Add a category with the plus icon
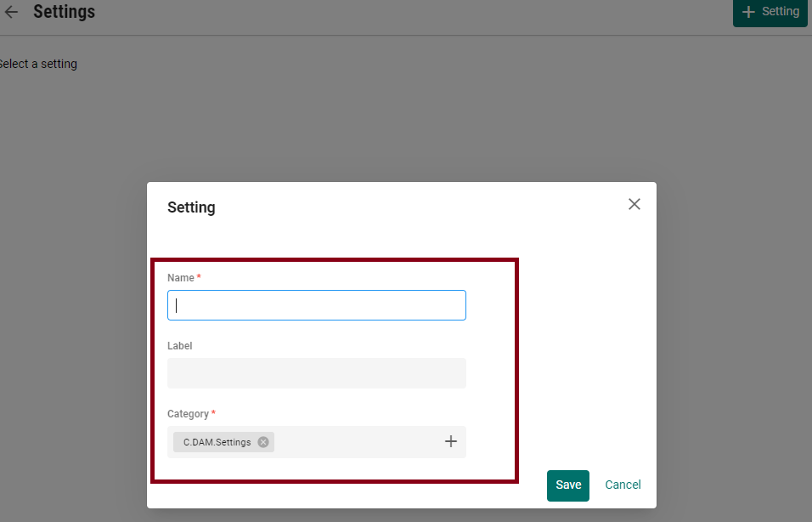Screen dimensions: 812x522 (451, 441)
